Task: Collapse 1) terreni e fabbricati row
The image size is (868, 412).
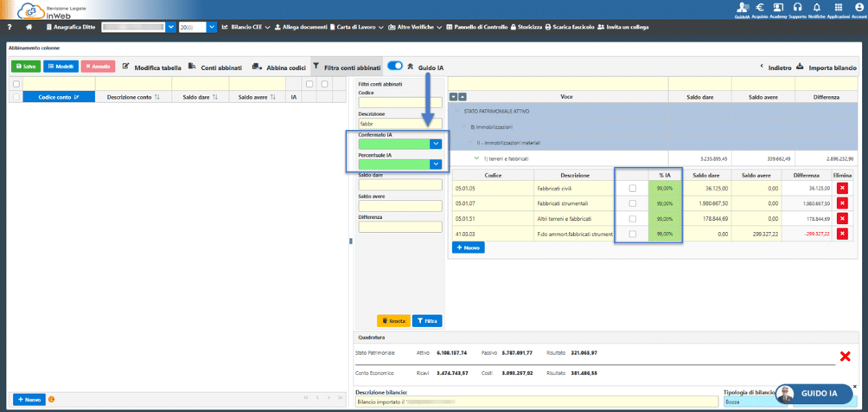Action: click(x=476, y=158)
